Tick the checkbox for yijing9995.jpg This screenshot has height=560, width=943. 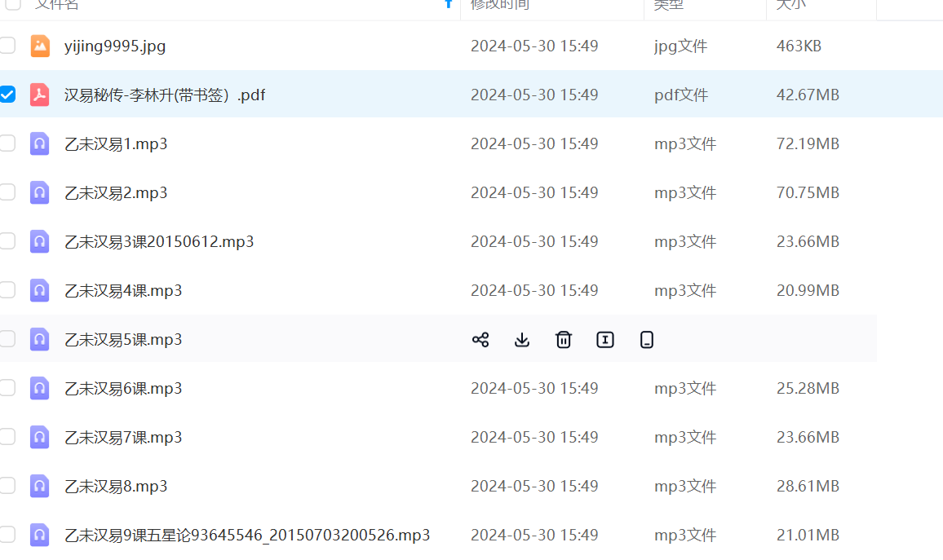click(x=7, y=46)
